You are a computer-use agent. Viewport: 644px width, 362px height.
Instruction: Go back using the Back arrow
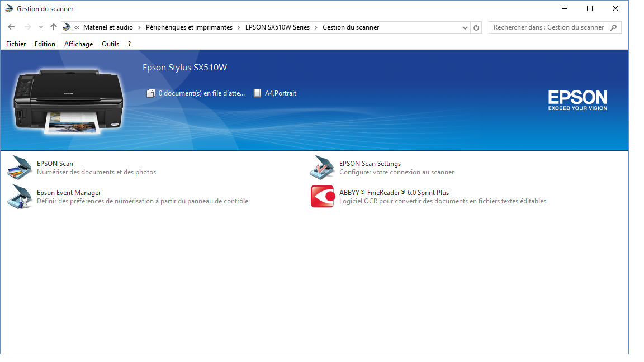pyautogui.click(x=12, y=27)
